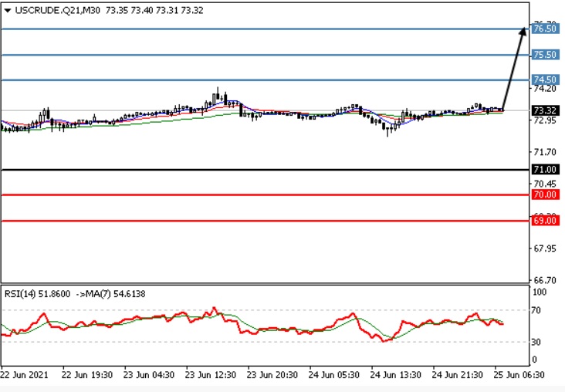This screenshot has height=392, width=565.
Task: Click the 67.95 price scale value
Action: 545,248
